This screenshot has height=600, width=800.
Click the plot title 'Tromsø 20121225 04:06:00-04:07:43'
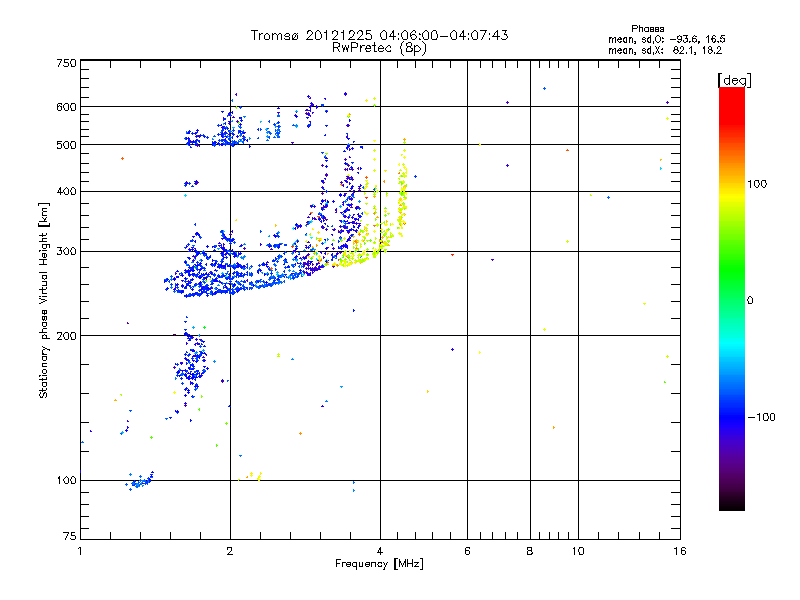click(379, 35)
